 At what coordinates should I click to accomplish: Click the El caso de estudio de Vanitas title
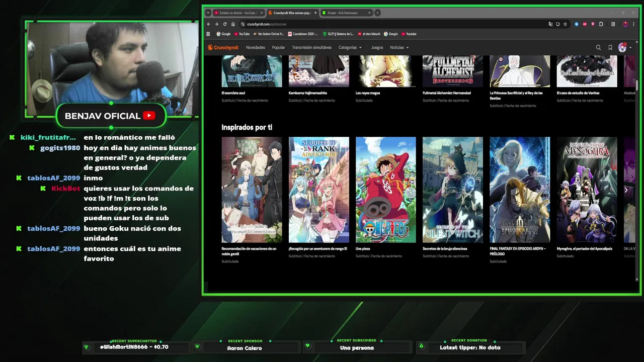pos(578,93)
